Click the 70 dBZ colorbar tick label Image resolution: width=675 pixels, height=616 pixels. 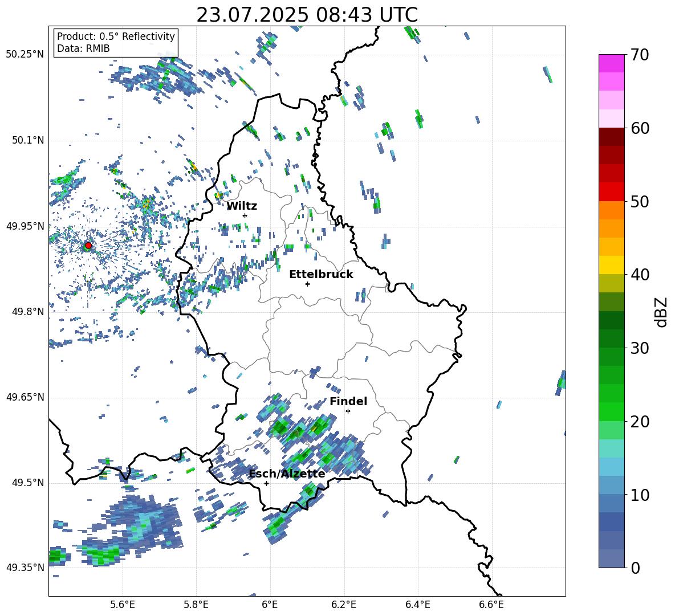640,55
